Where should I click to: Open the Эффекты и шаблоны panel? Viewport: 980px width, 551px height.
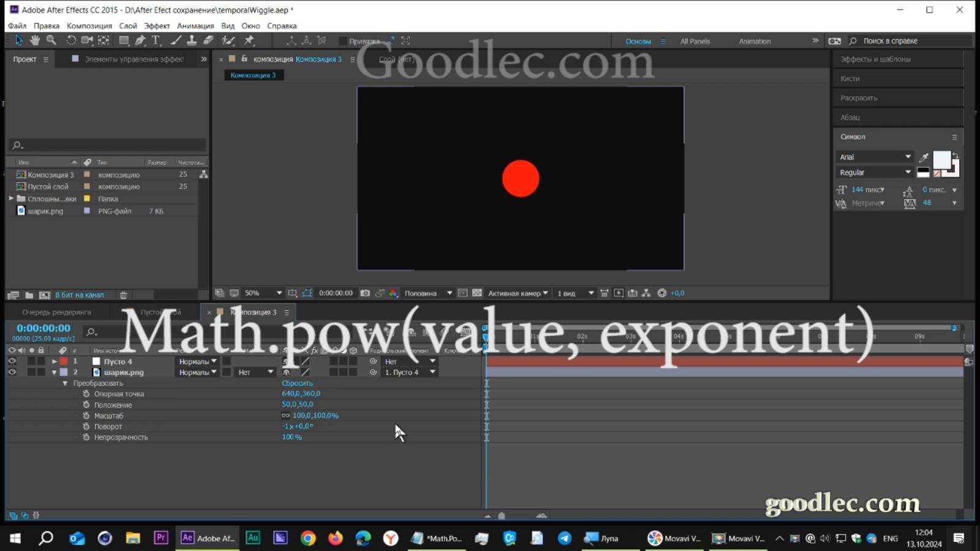point(875,59)
